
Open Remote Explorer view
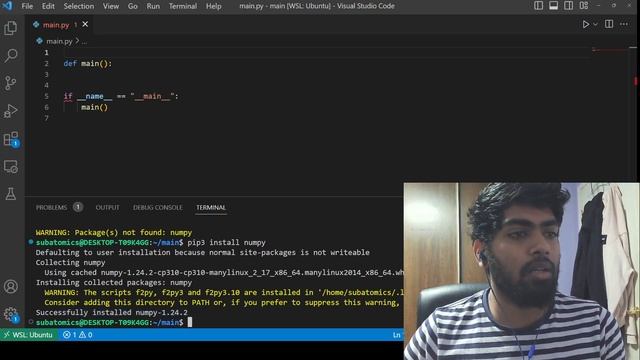(x=11, y=167)
